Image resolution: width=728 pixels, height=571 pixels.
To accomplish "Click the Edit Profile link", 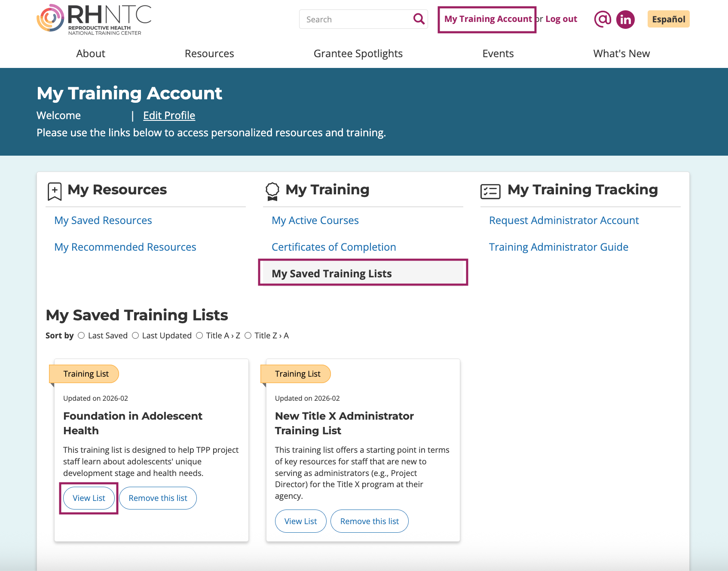I will point(169,115).
